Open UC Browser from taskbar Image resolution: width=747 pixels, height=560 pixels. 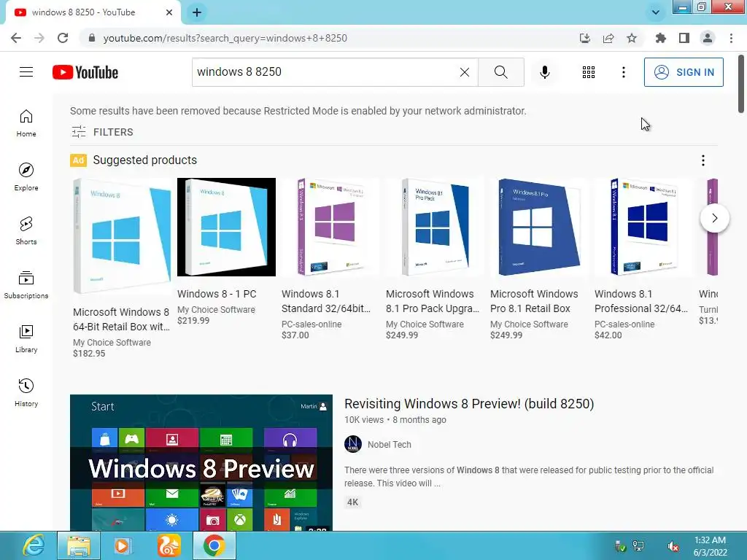pyautogui.click(x=169, y=545)
